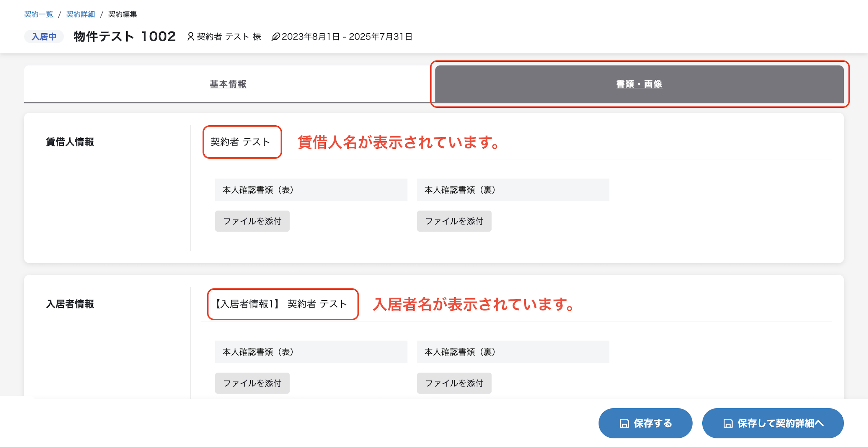The height and width of the screenshot is (447, 868).
Task: Click the 入居中 status badge
Action: coord(44,36)
